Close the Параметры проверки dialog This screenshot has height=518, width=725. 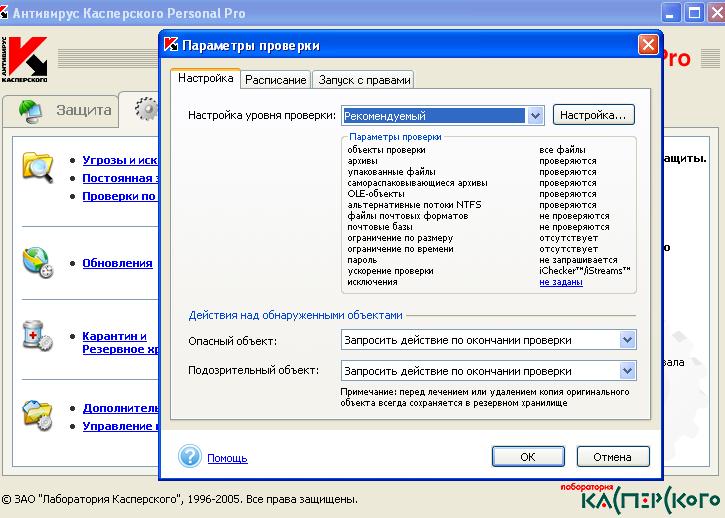pos(648,45)
